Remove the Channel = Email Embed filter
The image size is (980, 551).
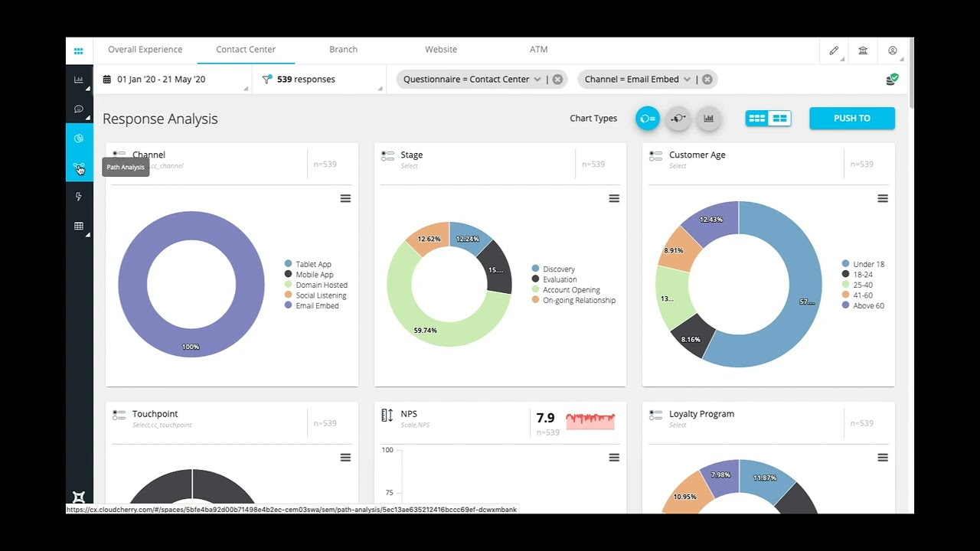[x=707, y=79]
